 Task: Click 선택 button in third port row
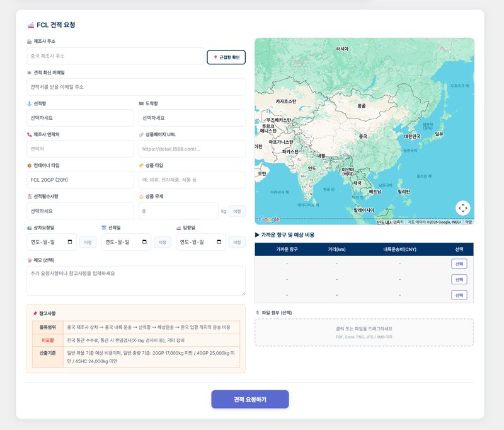(459, 295)
